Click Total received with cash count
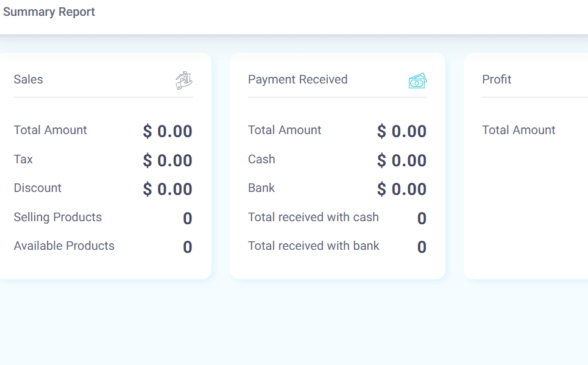Image resolution: width=588 pixels, height=365 pixels. [x=422, y=218]
